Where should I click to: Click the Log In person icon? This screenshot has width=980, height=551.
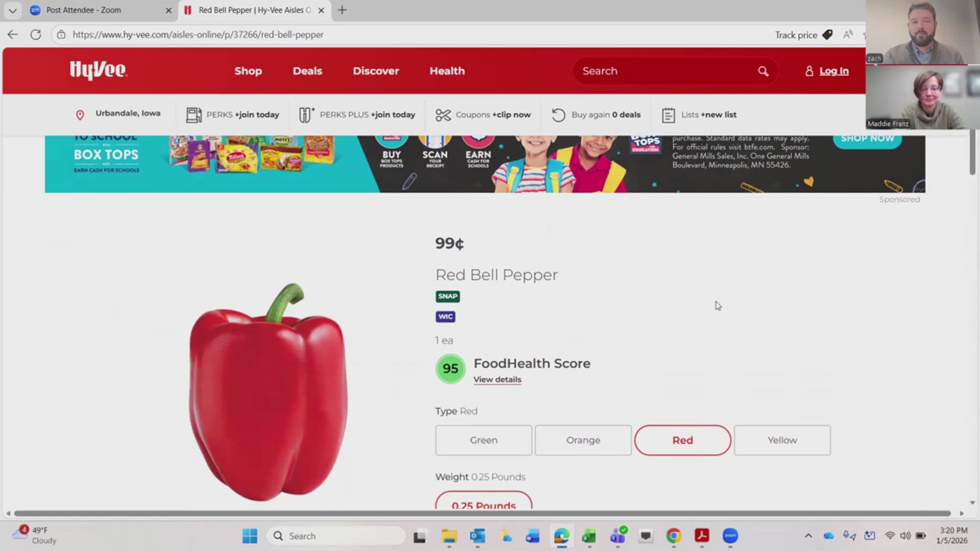click(810, 71)
